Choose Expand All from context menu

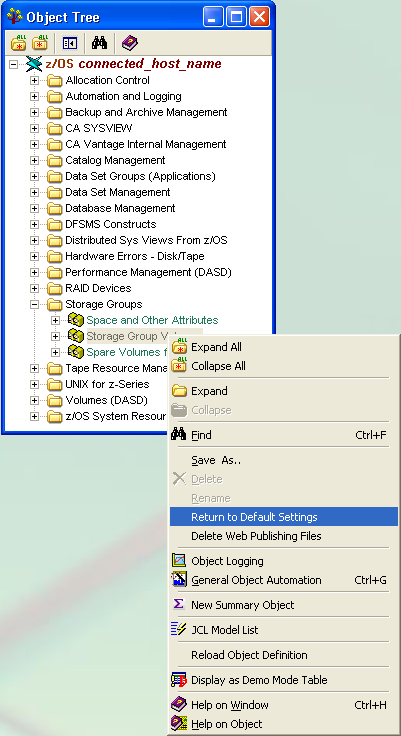tap(284, 347)
